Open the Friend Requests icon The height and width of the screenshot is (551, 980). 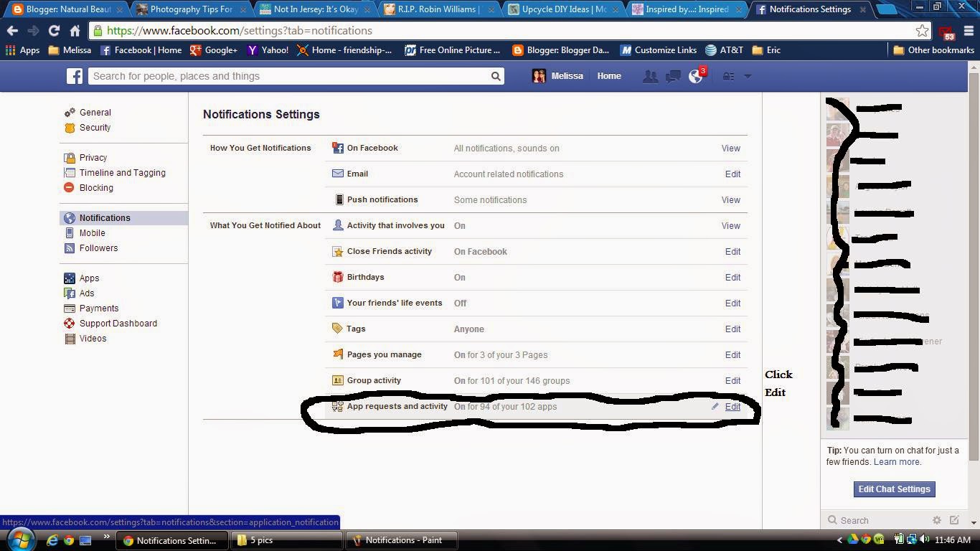pos(650,76)
